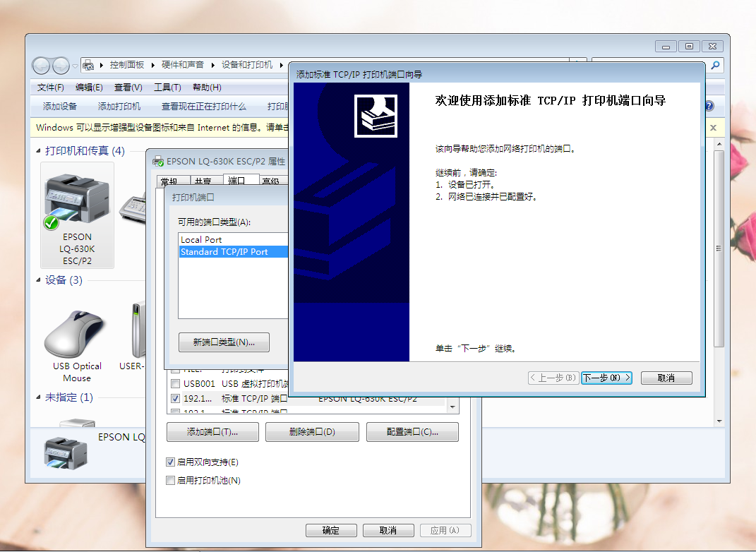Click the 新端口类型(N)... button
756x552 pixels.
click(x=224, y=342)
